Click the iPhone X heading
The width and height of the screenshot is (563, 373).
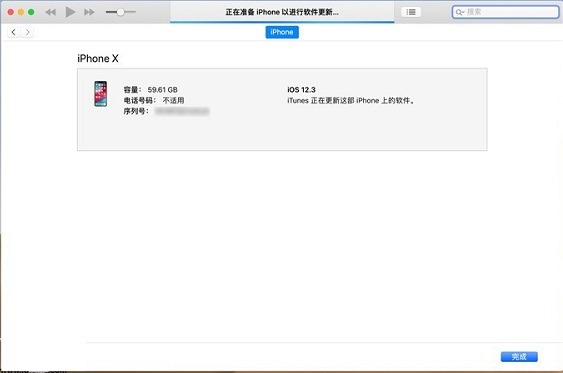coord(98,59)
